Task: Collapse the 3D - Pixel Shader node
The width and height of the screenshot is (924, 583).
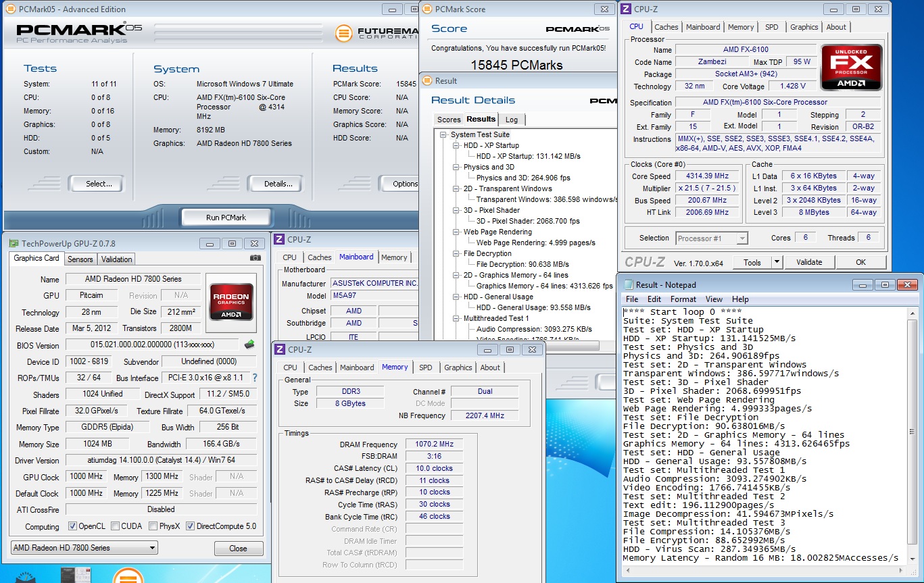Action: tap(456, 210)
